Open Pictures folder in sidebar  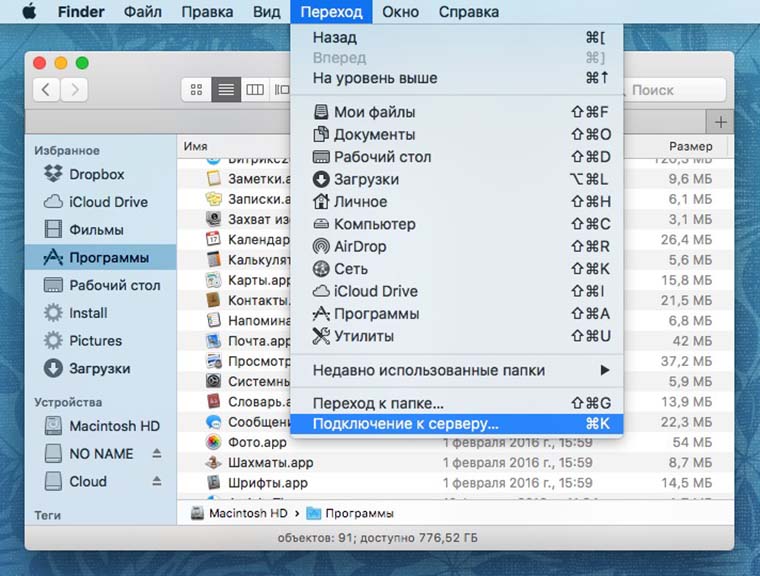pyautogui.click(x=101, y=340)
